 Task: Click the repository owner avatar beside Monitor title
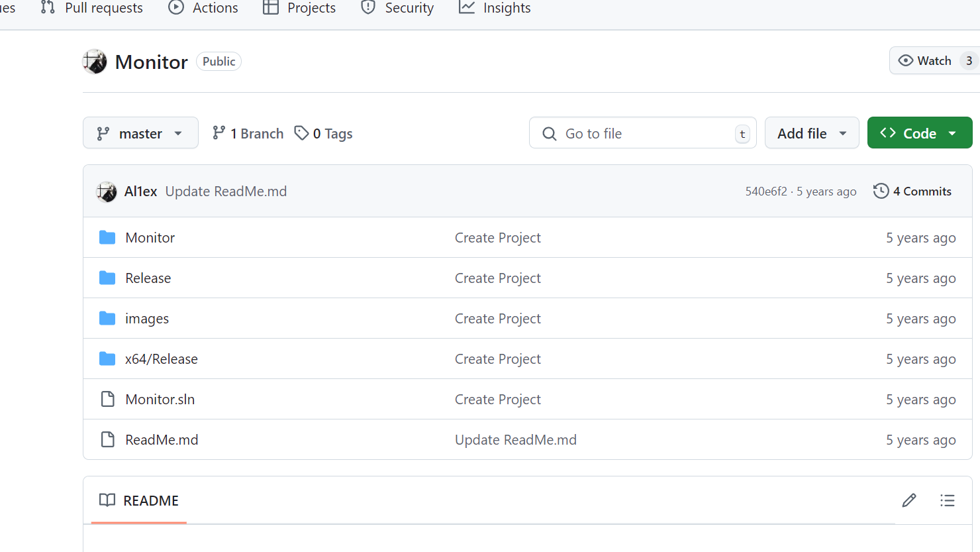95,62
